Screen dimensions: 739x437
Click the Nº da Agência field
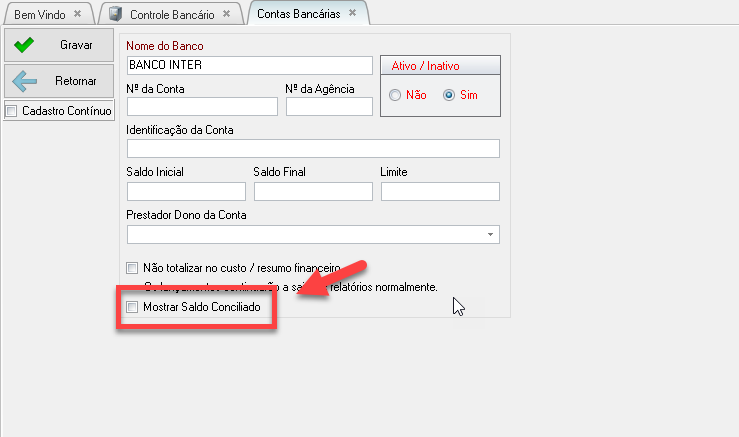(x=328, y=107)
